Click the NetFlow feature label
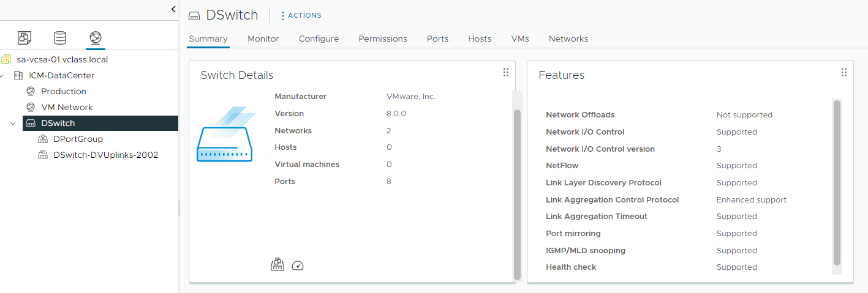Screen dimensions: 868x293 (562, 166)
